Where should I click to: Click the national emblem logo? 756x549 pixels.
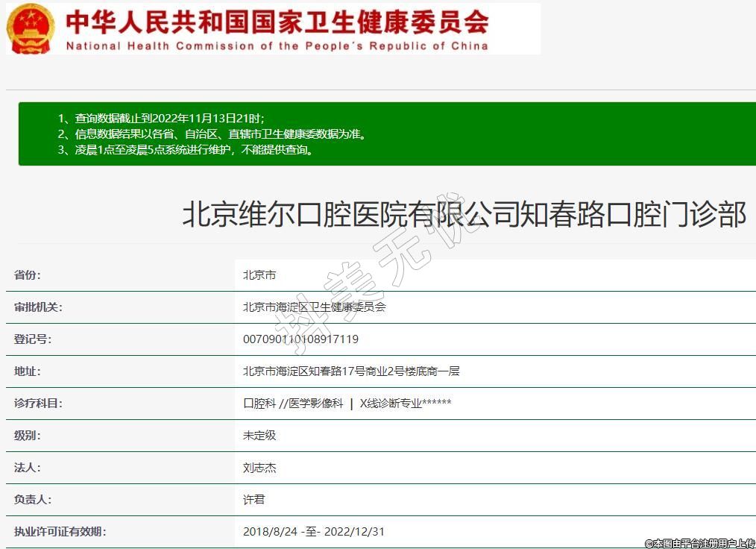pyautogui.click(x=31, y=28)
